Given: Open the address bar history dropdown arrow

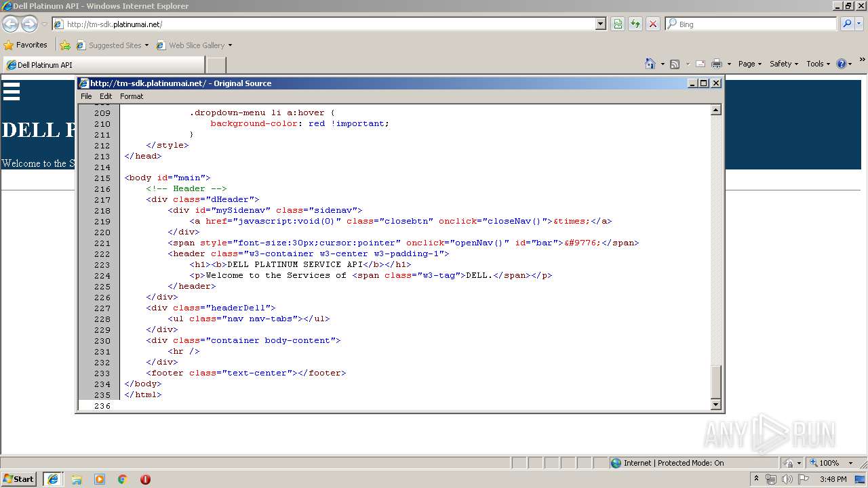Looking at the screenshot, I should tap(600, 24).
